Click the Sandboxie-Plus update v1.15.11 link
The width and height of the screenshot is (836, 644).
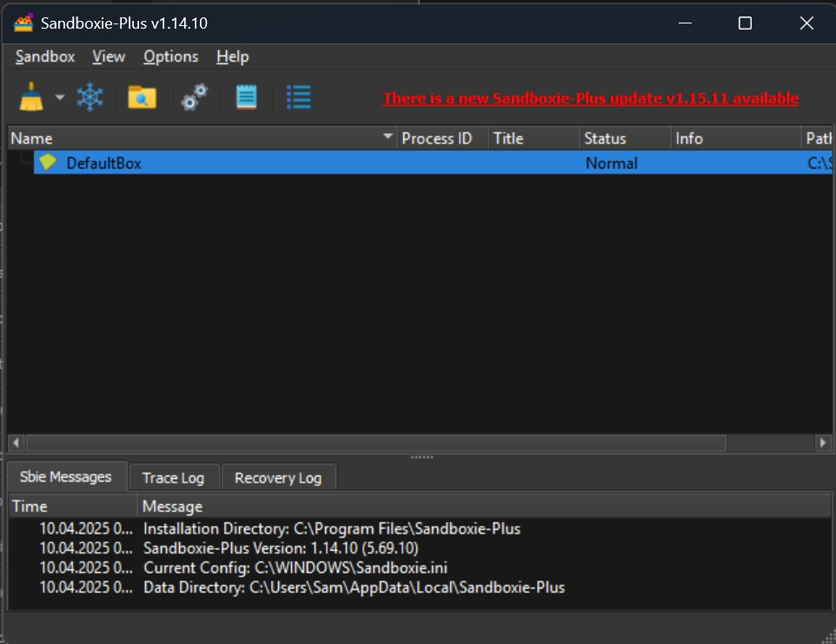point(590,98)
